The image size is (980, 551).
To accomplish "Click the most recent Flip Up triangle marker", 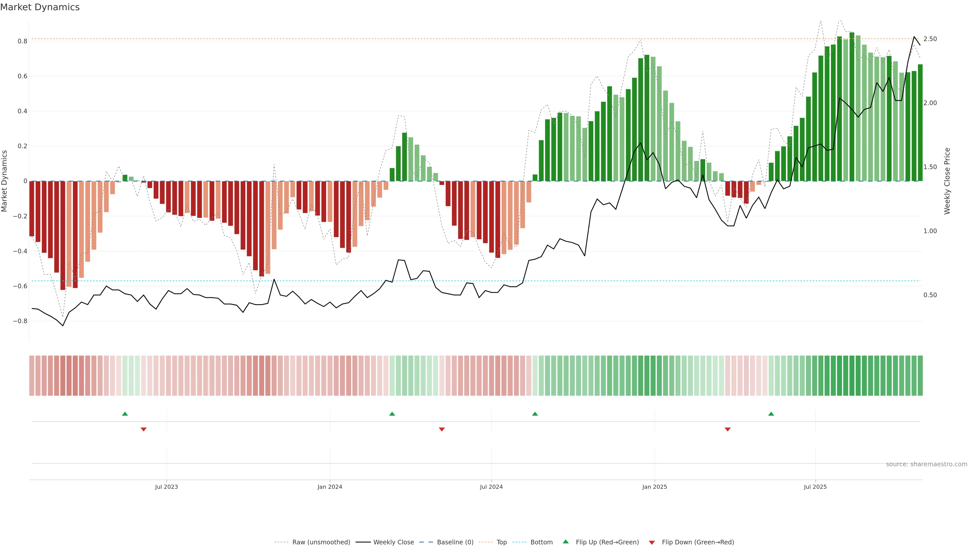I will [x=771, y=414].
